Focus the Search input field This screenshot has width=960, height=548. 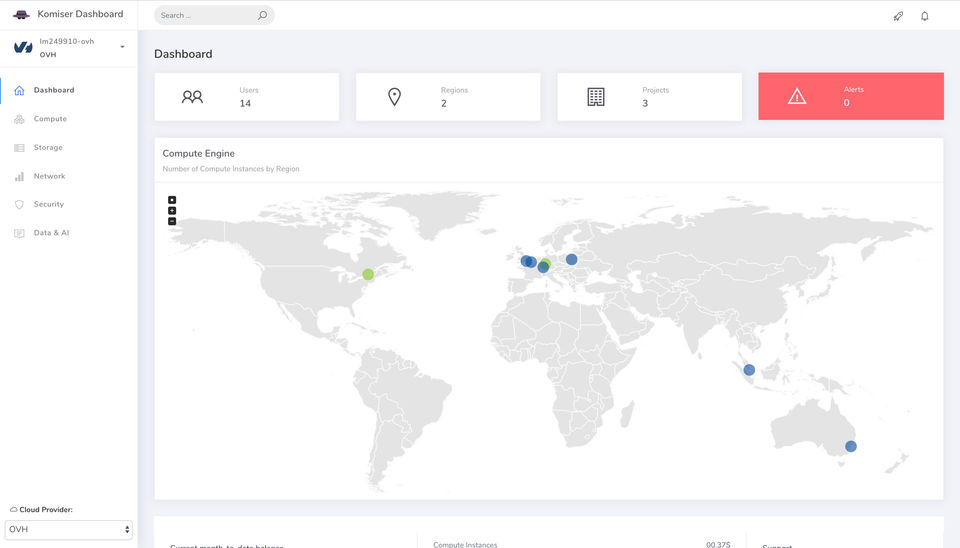tap(205, 15)
